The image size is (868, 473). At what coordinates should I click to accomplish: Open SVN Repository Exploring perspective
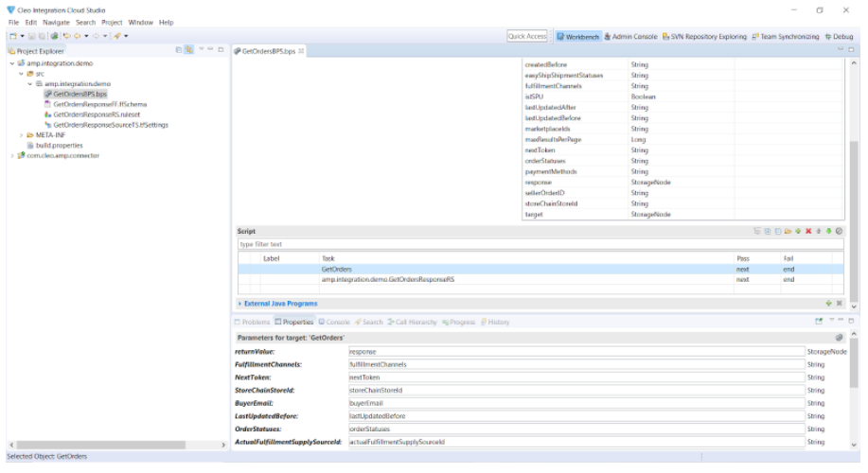[x=704, y=37]
